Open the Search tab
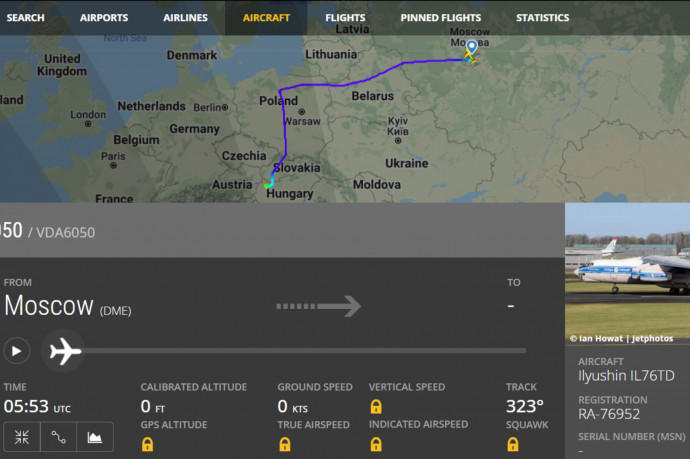690x459 pixels. coord(25,18)
